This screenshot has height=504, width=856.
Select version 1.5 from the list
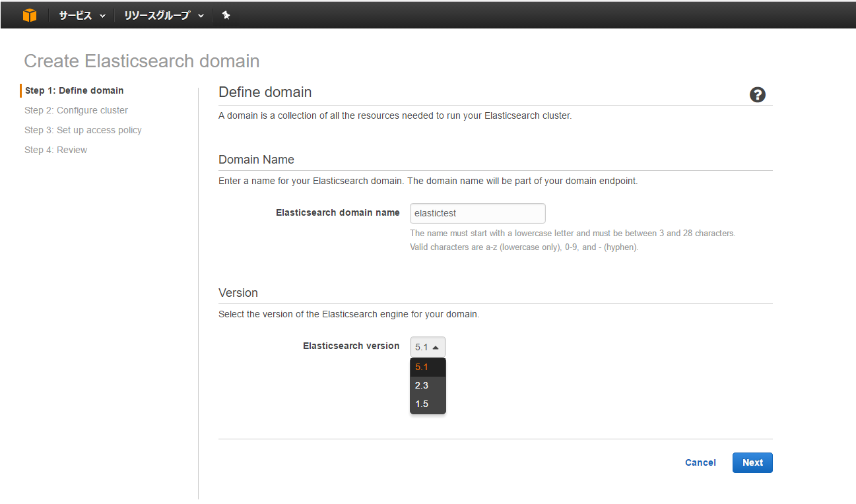428,404
